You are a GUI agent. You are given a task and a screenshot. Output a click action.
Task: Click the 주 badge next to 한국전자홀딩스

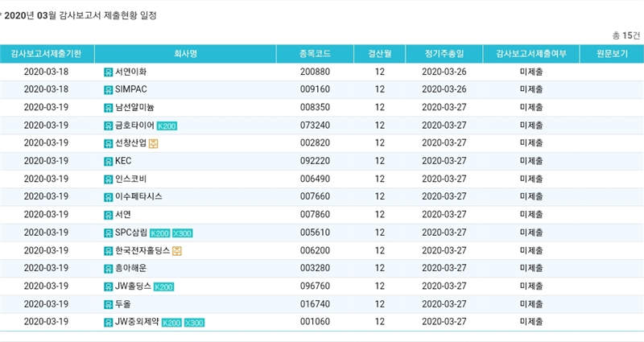click(176, 251)
